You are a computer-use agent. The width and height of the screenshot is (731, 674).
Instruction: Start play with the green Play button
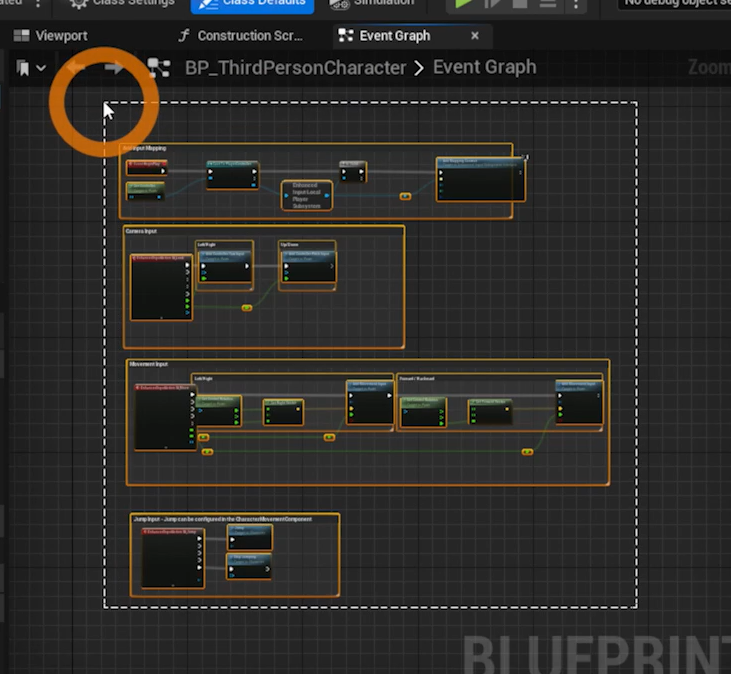462,4
